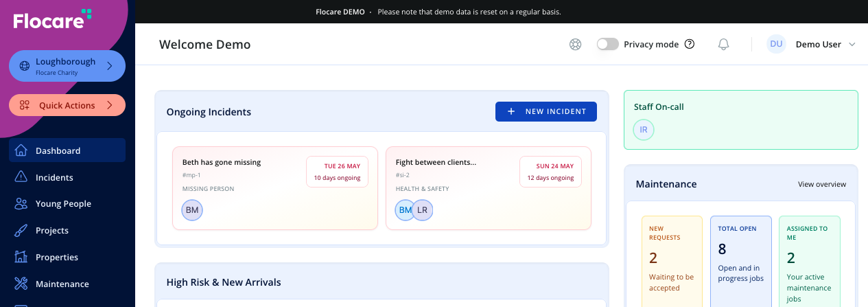Viewport: 868px width, 307px height.
Task: Click the LR avatar on Fight incident
Action: pyautogui.click(x=422, y=210)
